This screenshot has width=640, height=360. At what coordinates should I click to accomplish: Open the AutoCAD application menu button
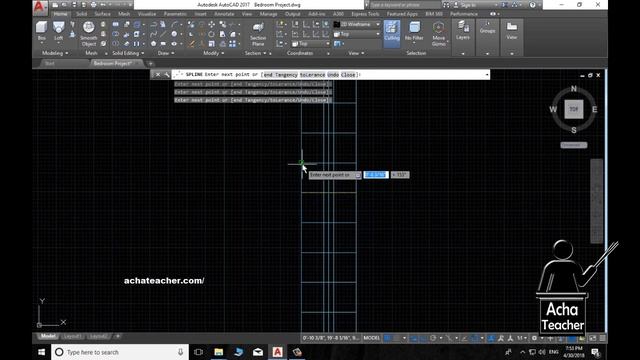[x=40, y=7]
